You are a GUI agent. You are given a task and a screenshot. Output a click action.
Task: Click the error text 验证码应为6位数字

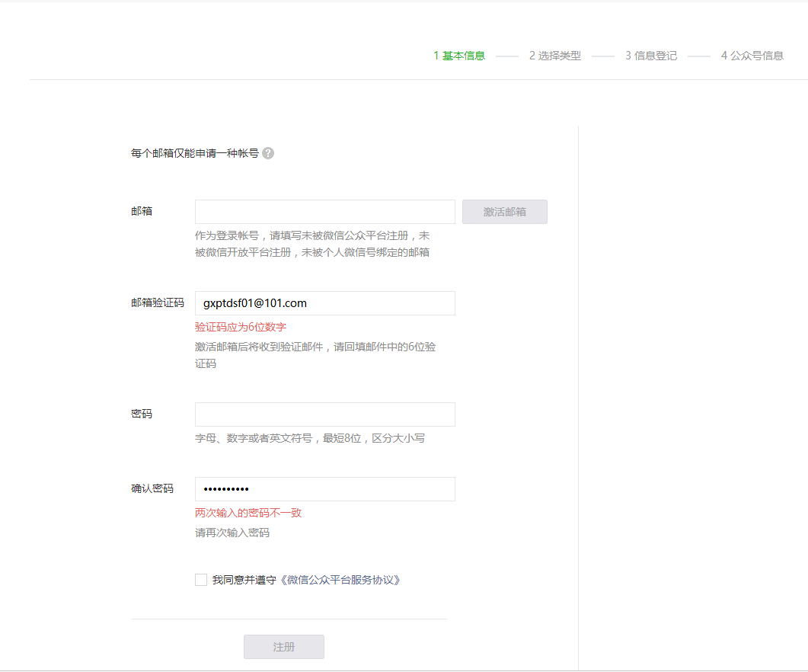pos(240,327)
